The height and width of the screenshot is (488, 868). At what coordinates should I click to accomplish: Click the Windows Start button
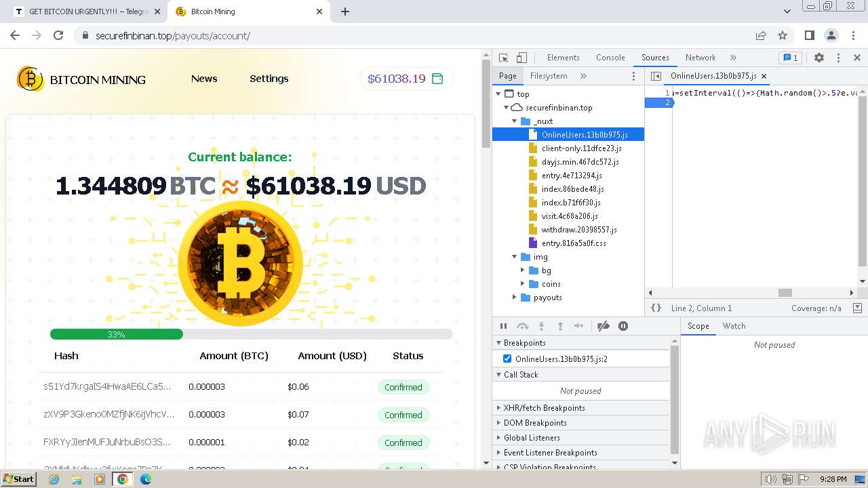pos(19,479)
